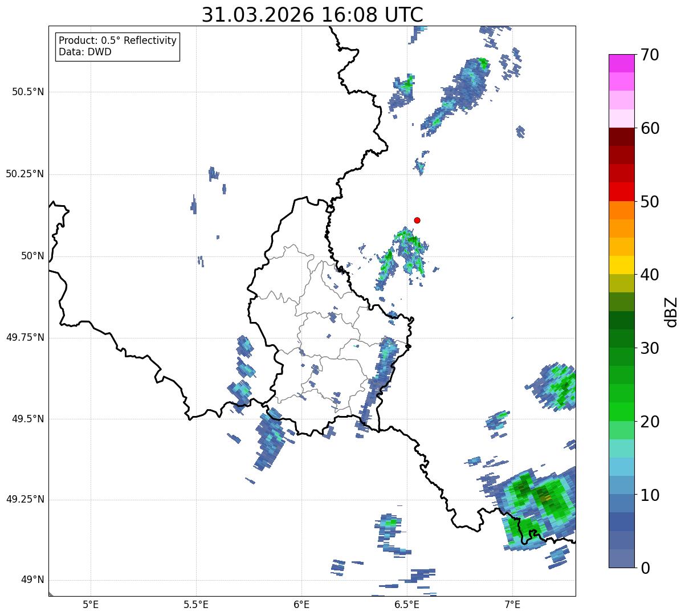Click the colorbar tick label '30'
This screenshot has height=616, width=685.
(650, 348)
